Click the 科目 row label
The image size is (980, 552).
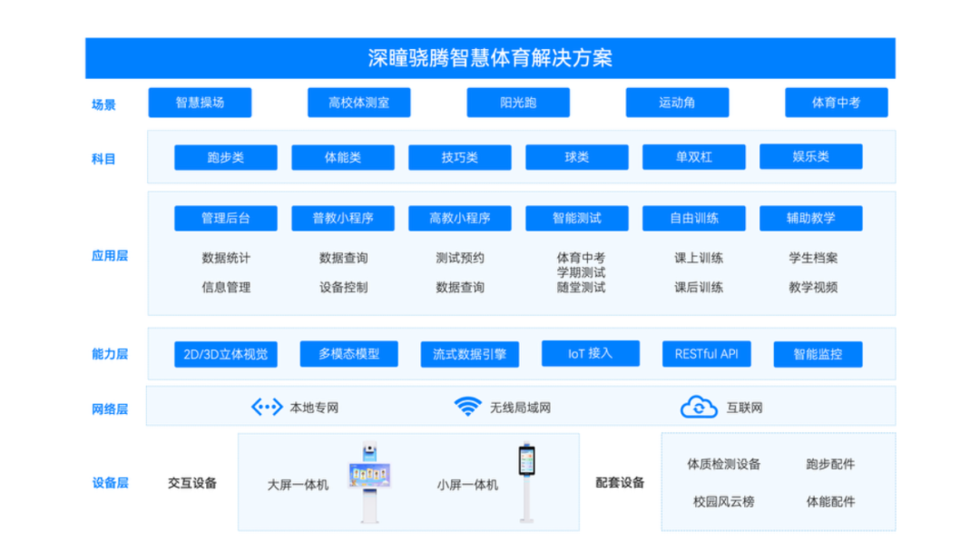(103, 159)
